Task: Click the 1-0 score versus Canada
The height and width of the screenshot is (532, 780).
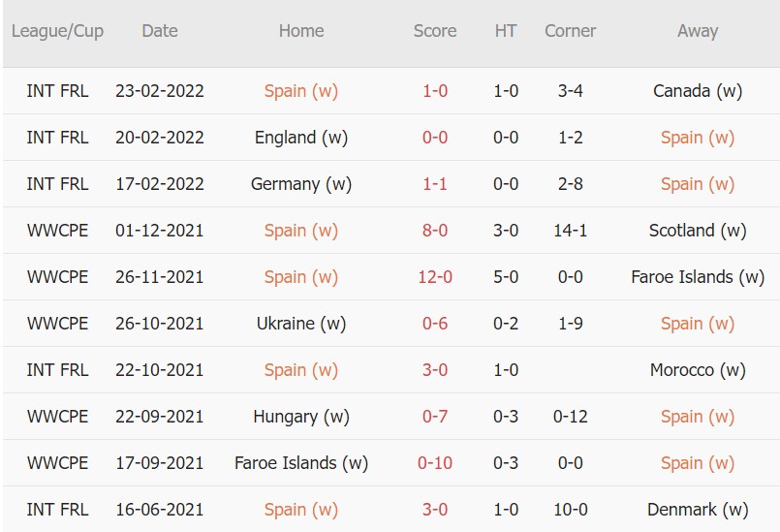Action: click(434, 91)
